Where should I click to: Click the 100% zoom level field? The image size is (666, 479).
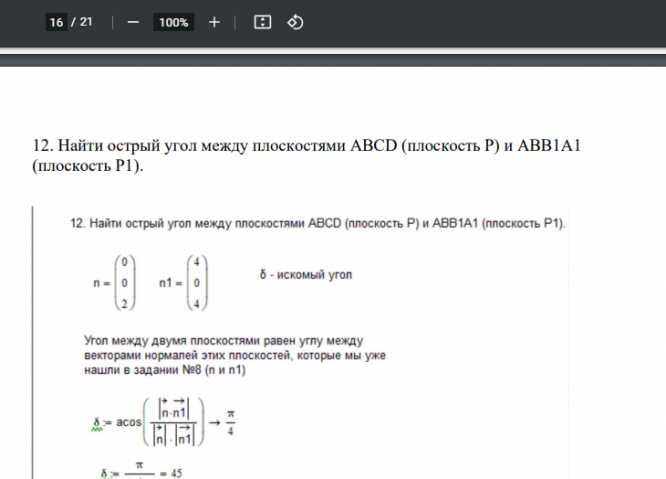(173, 22)
